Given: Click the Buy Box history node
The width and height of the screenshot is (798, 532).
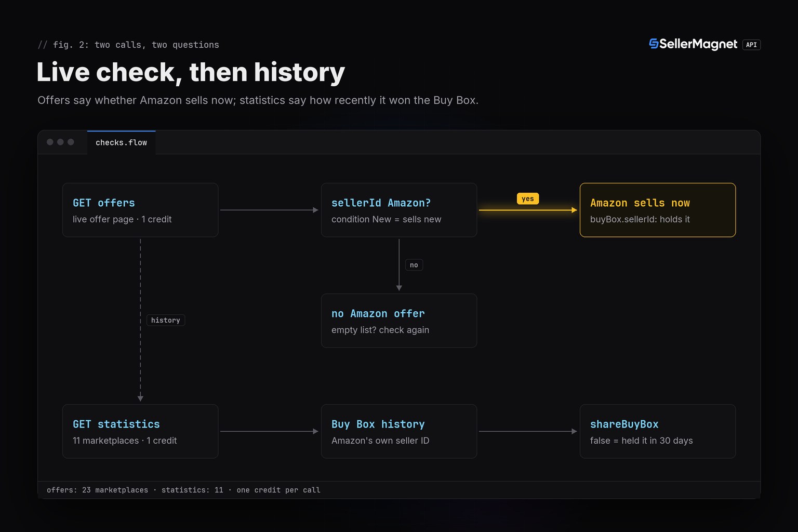Looking at the screenshot, I should (399, 431).
